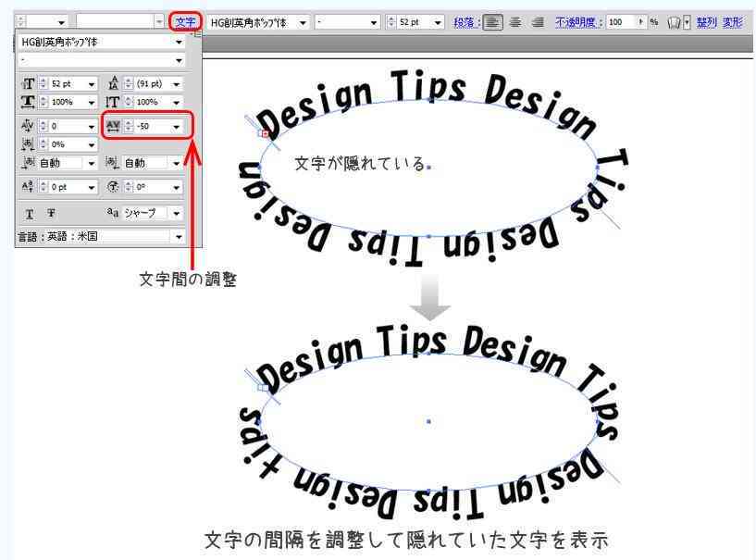Open the vertical scale 100% dropdown
Screen dimensions: 756x560
pyautogui.click(x=176, y=102)
